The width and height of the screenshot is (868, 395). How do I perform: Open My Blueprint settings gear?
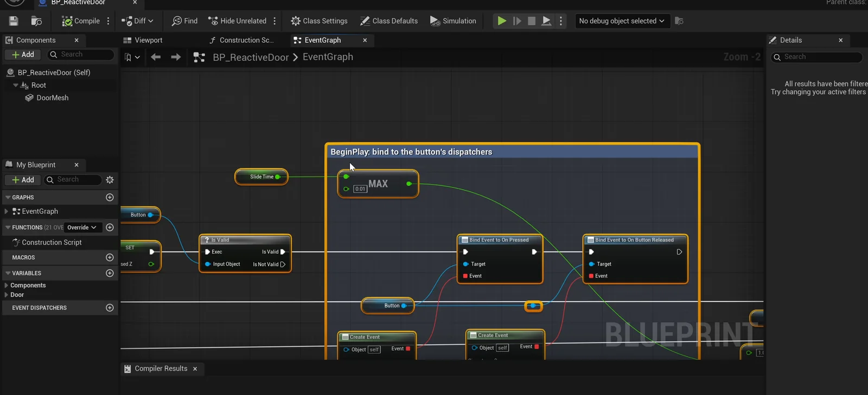(110, 180)
